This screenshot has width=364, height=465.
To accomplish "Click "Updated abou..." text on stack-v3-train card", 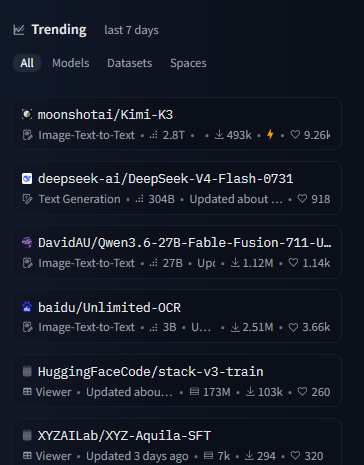I will click(x=129, y=392).
